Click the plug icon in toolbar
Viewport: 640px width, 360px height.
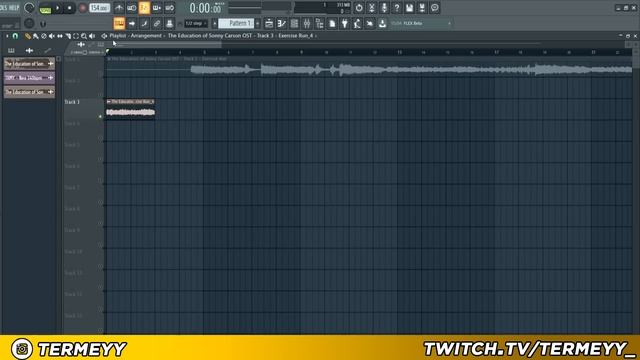coord(345,24)
